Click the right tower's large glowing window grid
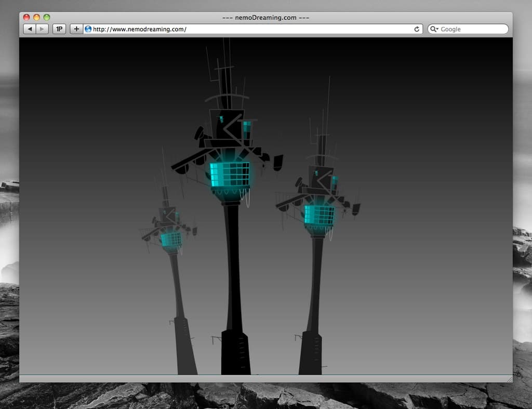The image size is (532, 409). click(x=318, y=215)
